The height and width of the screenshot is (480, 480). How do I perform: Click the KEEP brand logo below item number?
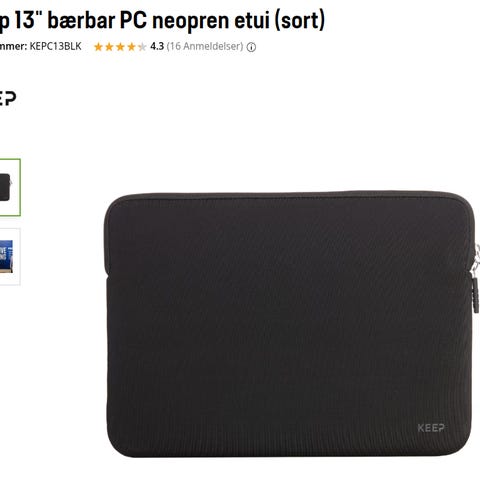[x=7, y=98]
